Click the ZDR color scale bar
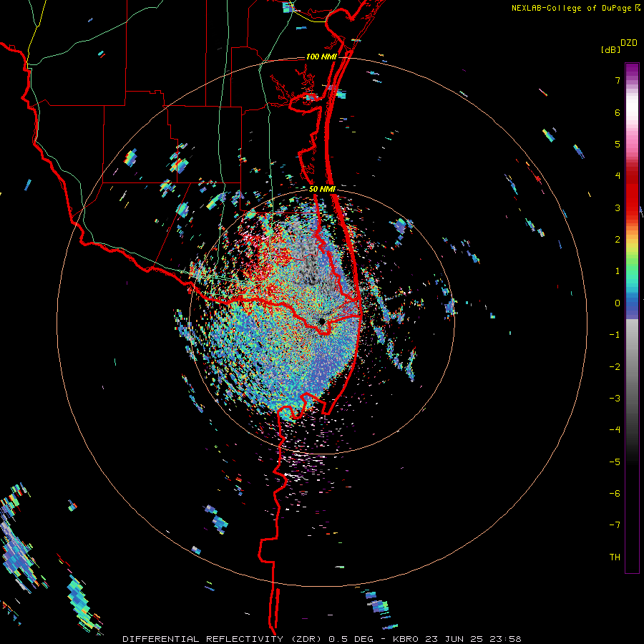This screenshot has width=644, height=644. click(632, 318)
